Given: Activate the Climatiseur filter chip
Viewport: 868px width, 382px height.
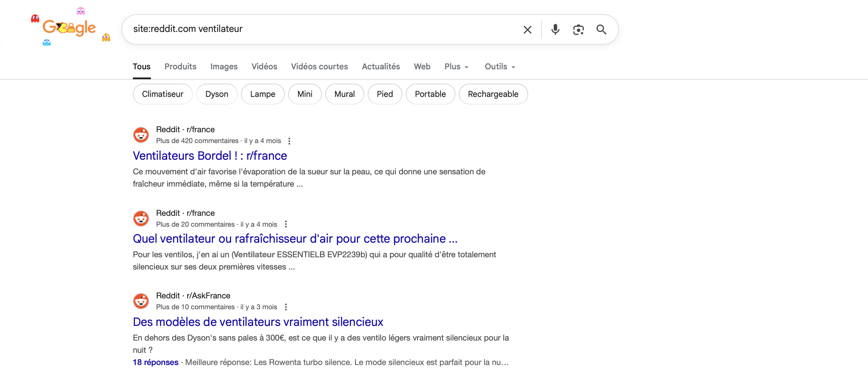Looking at the screenshot, I should (162, 94).
